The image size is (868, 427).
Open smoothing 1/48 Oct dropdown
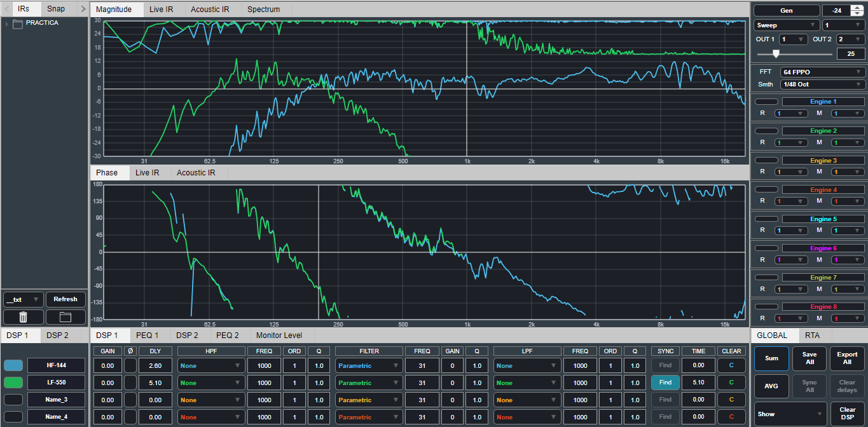tap(823, 84)
